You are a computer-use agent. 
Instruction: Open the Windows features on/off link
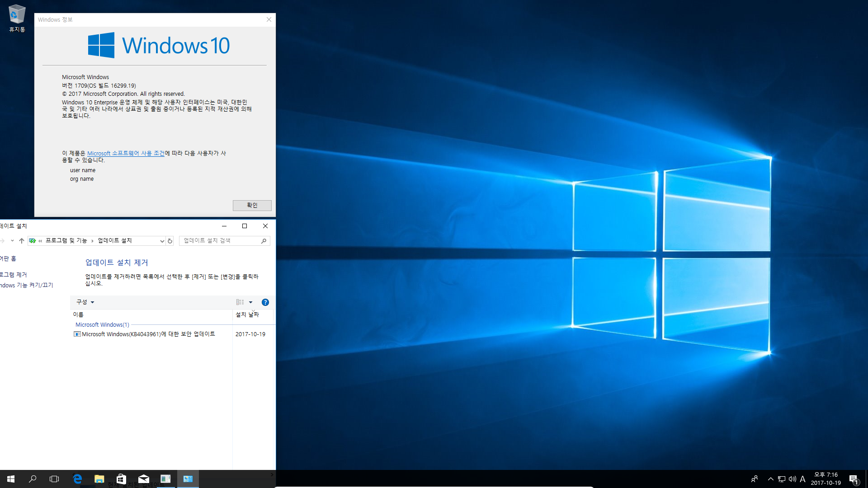[26, 285]
